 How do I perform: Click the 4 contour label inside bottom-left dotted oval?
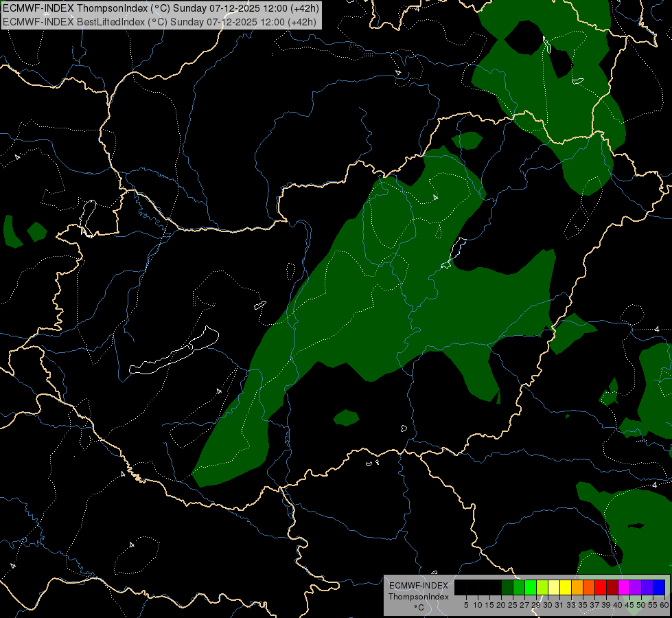pyautogui.click(x=132, y=545)
